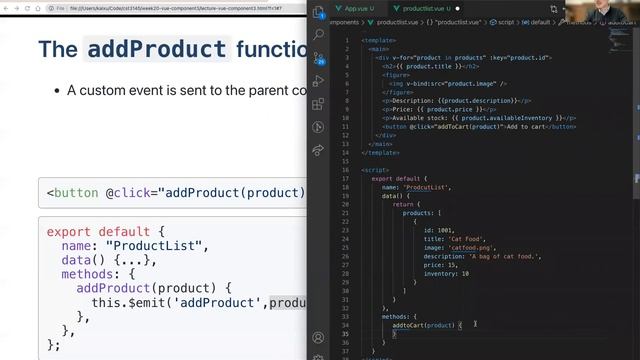Click the editor action icon right of tabs

click(x=553, y=9)
